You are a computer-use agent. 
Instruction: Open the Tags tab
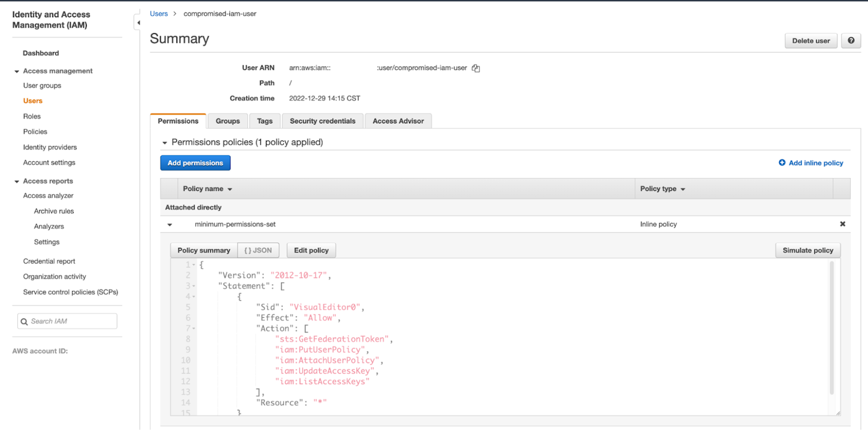tap(265, 121)
